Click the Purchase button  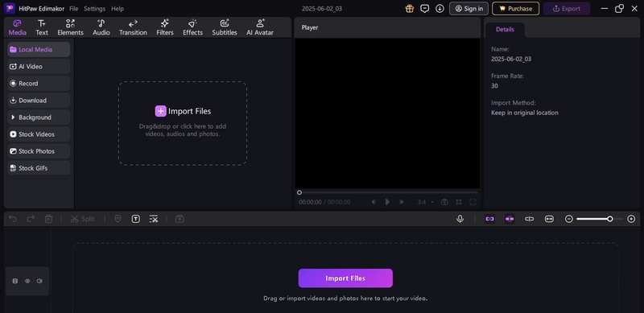click(x=515, y=8)
